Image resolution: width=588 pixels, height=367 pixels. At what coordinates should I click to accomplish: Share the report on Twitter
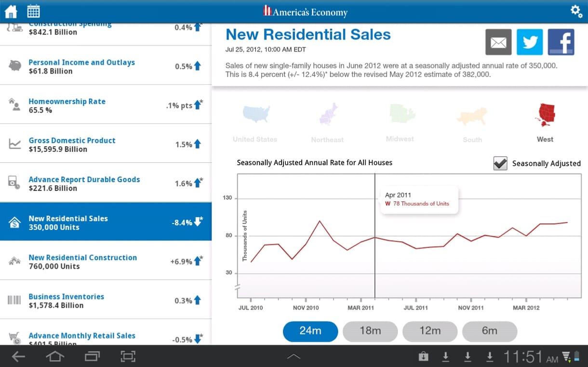pyautogui.click(x=530, y=42)
